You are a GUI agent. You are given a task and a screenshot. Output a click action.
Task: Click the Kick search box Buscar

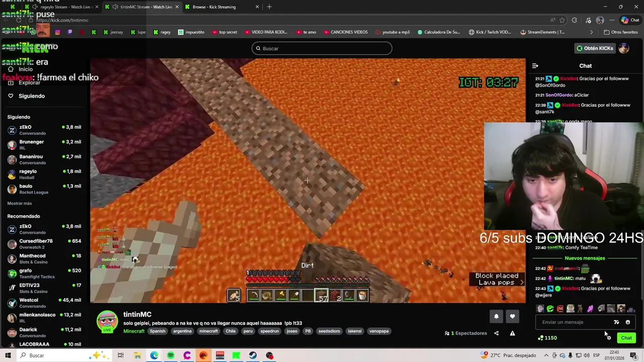322,48
